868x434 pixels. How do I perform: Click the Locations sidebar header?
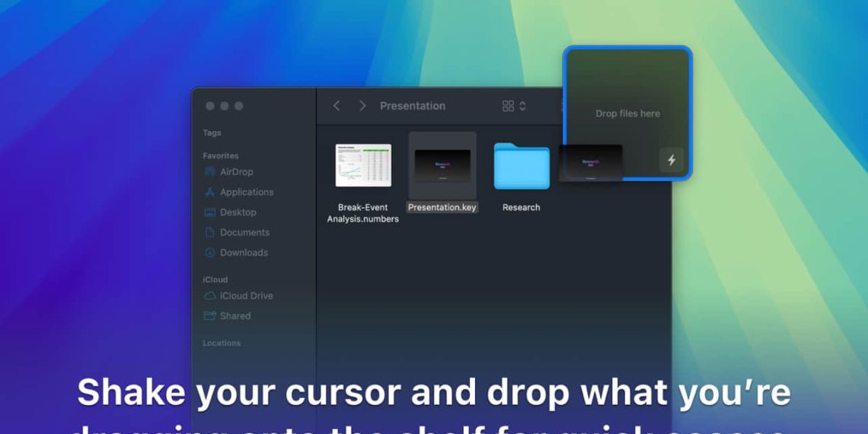click(222, 343)
